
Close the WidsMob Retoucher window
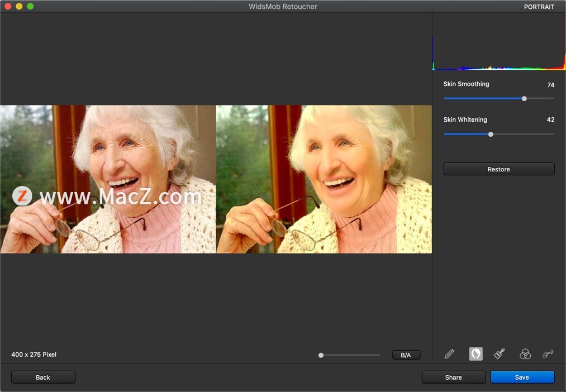click(8, 6)
